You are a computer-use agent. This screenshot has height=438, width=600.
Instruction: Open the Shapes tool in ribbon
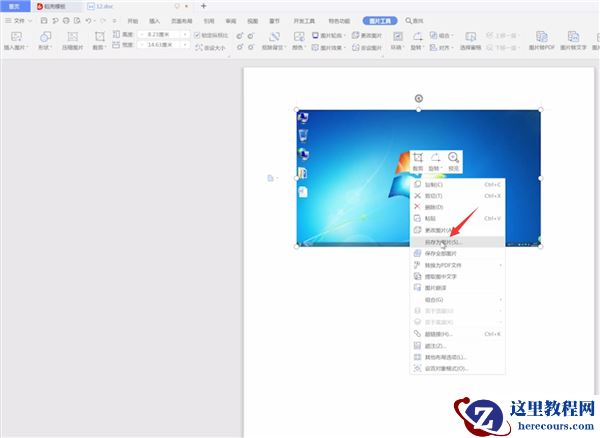(45, 41)
